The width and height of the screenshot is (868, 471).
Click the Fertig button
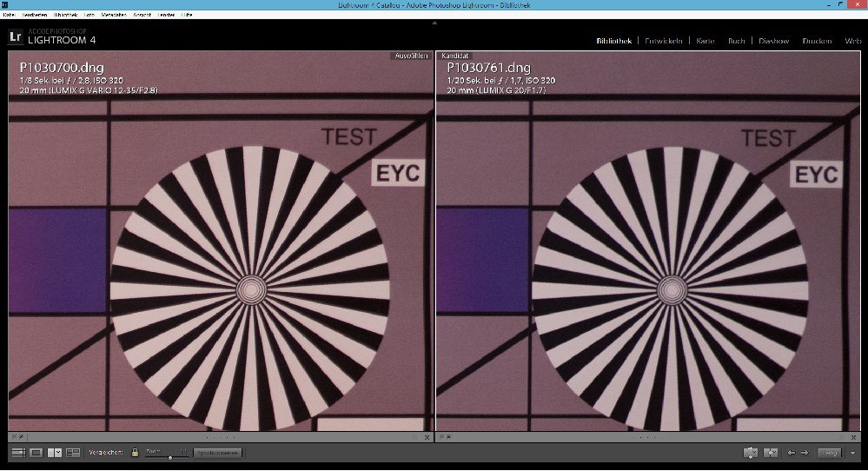(830, 453)
